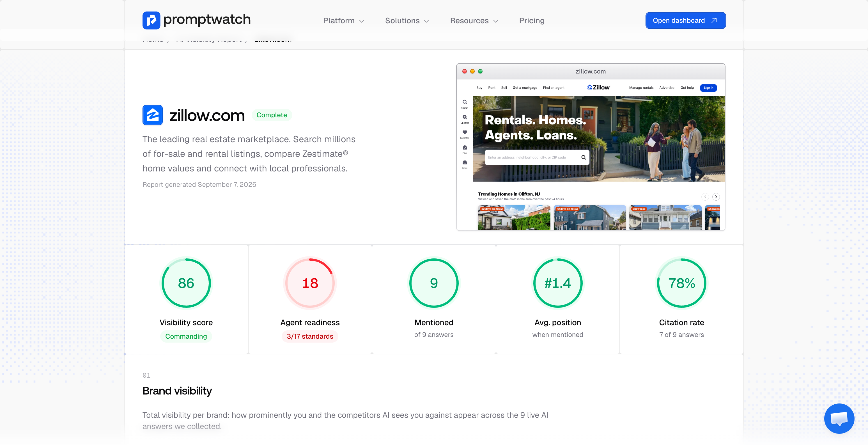Image resolution: width=868 pixels, height=445 pixels.
Task: Expand the Solutions dropdown menu
Action: (x=407, y=20)
